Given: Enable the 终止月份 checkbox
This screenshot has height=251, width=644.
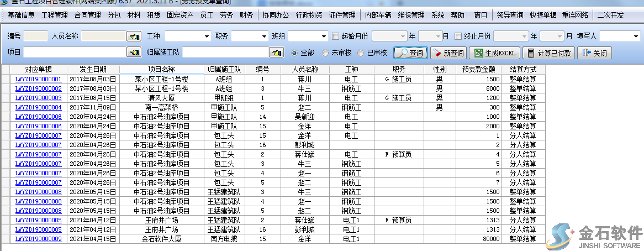Looking at the screenshot, I should click(x=458, y=36).
